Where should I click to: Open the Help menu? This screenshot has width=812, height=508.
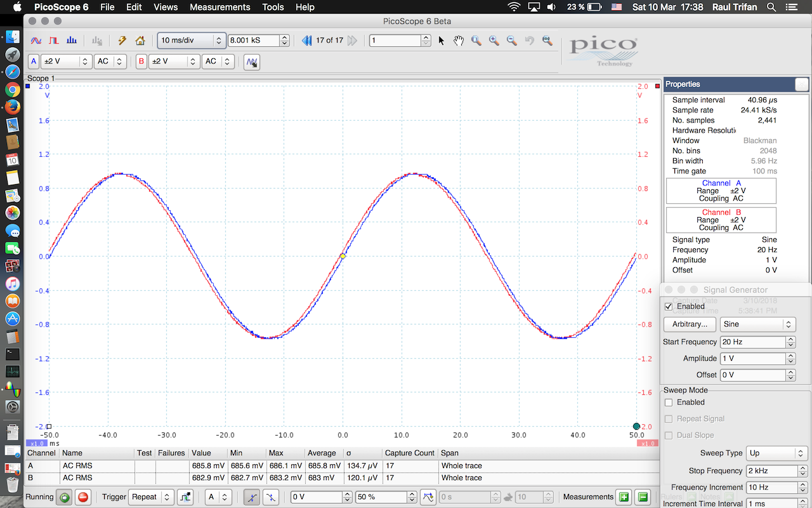[x=305, y=7]
